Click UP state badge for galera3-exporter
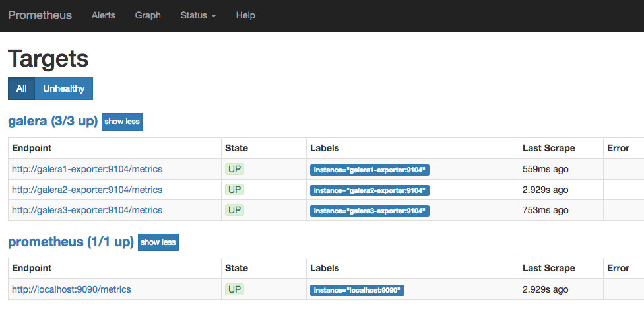Screen dimensions: 644x317 pos(234,210)
